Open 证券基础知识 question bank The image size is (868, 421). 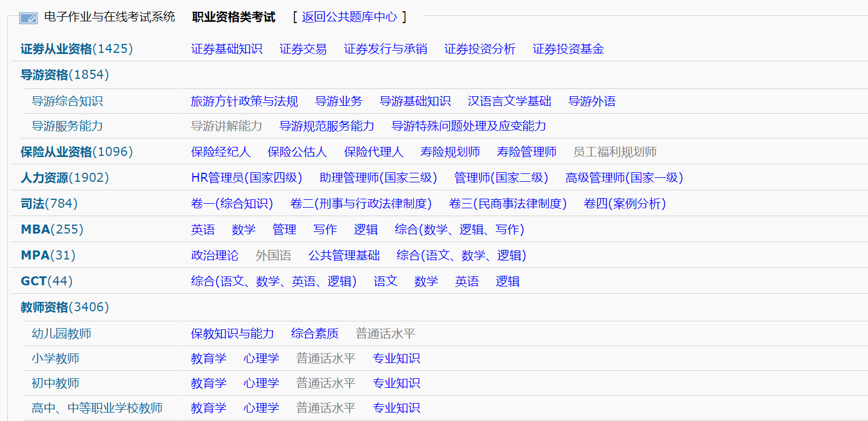tap(227, 48)
